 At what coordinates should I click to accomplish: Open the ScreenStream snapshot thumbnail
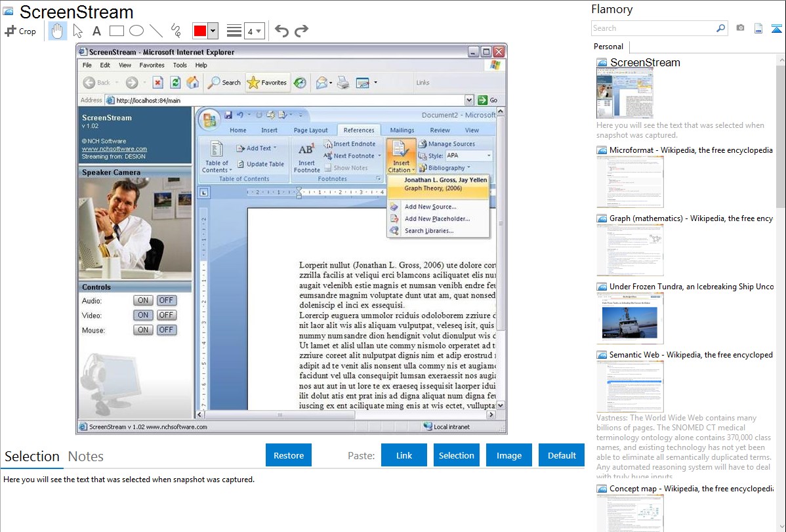click(x=625, y=93)
